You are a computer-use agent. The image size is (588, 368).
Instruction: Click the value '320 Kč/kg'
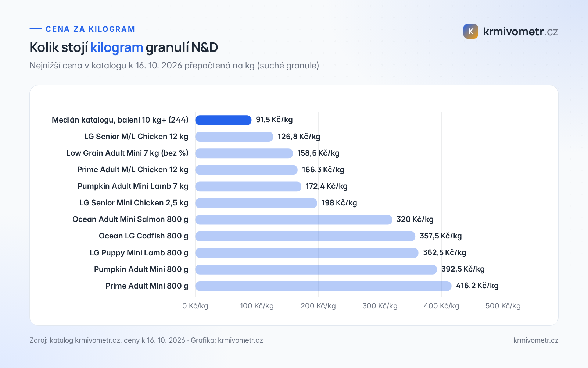click(415, 219)
